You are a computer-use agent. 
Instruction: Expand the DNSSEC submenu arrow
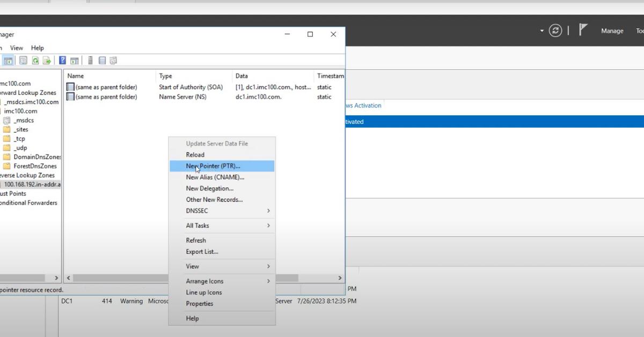click(268, 211)
